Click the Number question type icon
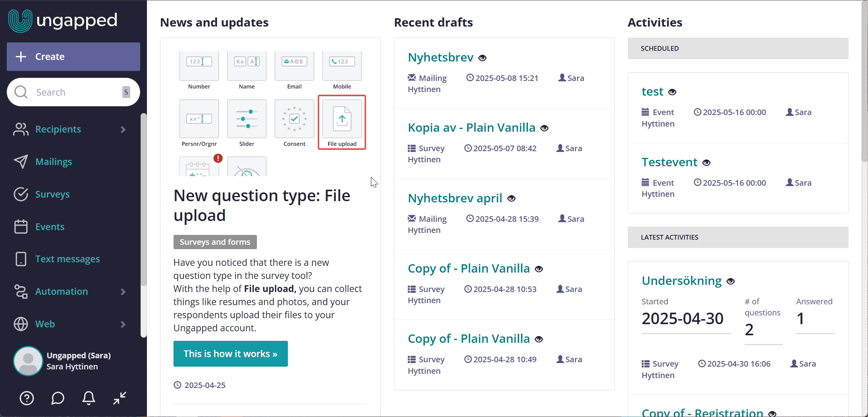Viewport: 868px width, 417px height. coord(199,66)
